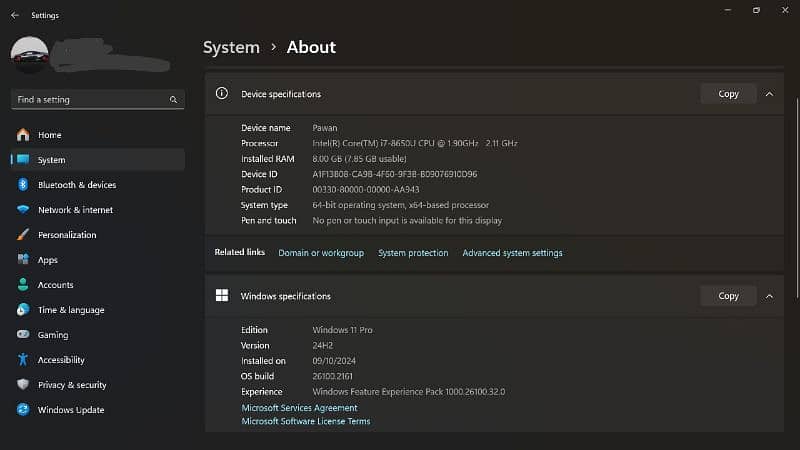Click the Find a setting search box
This screenshot has width=800, height=450.
click(90, 100)
